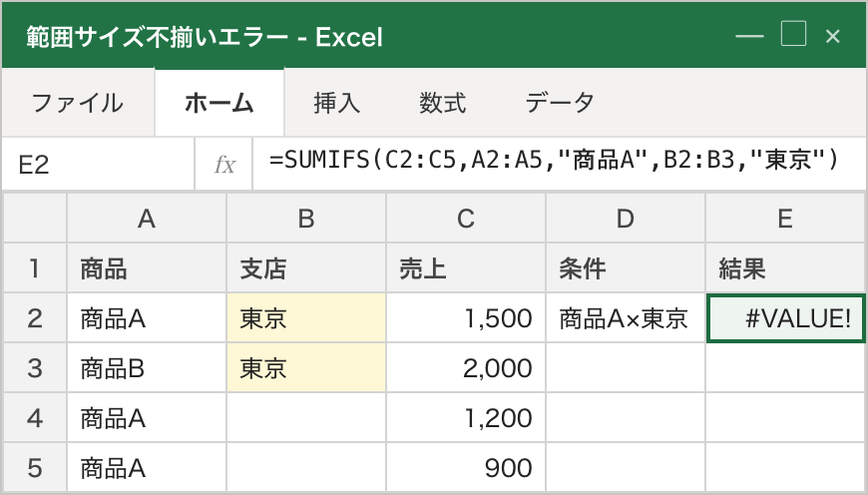Screen dimensions: 868x495
Task: Select column C header
Action: coord(466,219)
